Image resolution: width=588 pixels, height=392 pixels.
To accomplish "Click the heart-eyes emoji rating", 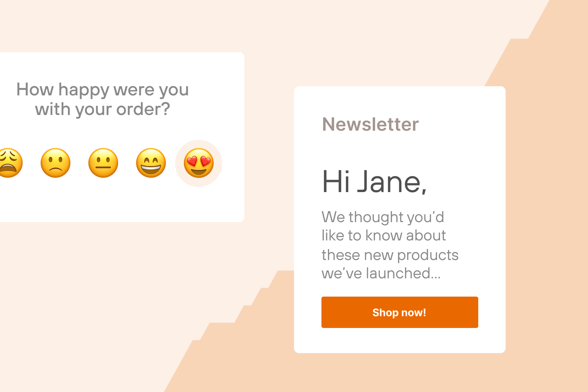I will coord(199,163).
